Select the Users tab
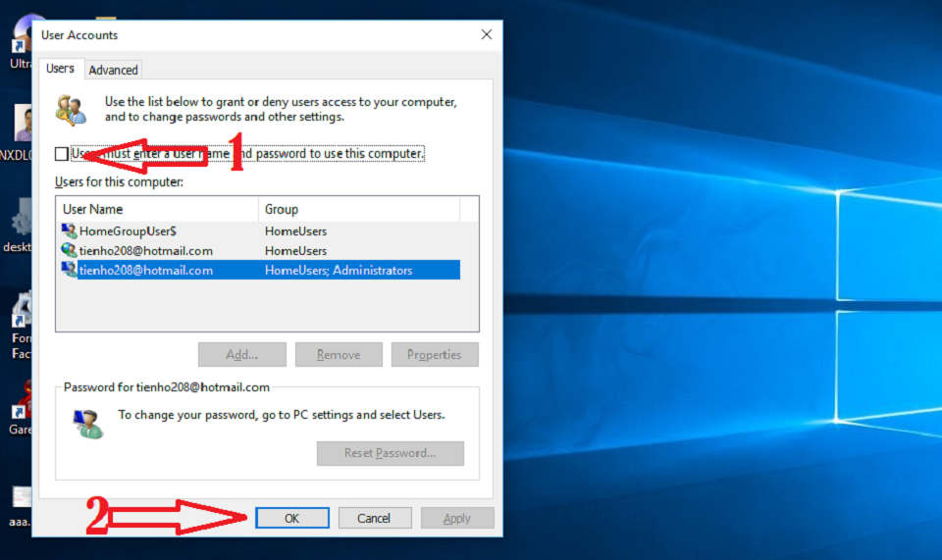Viewport: 942px width, 560px height. 60,69
